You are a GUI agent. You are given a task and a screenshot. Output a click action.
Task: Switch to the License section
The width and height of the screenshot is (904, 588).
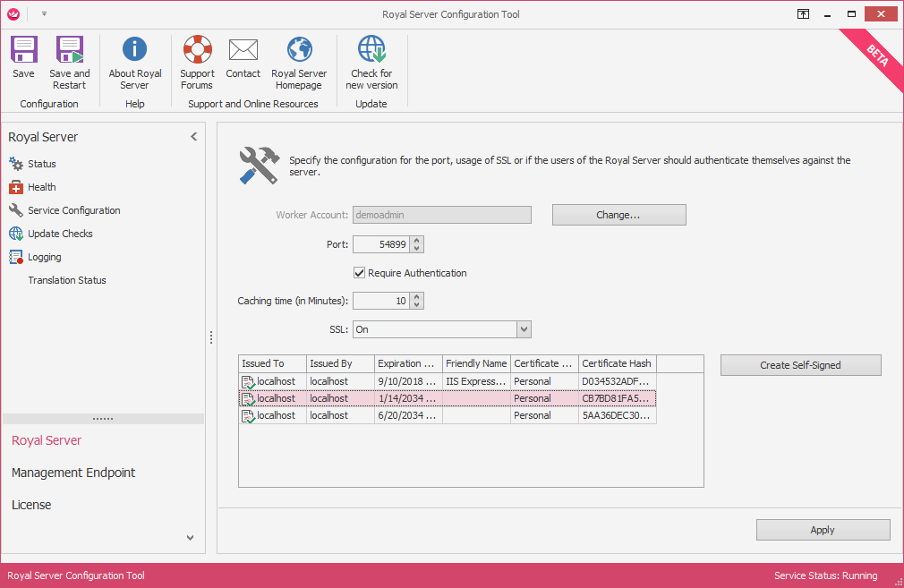31,505
